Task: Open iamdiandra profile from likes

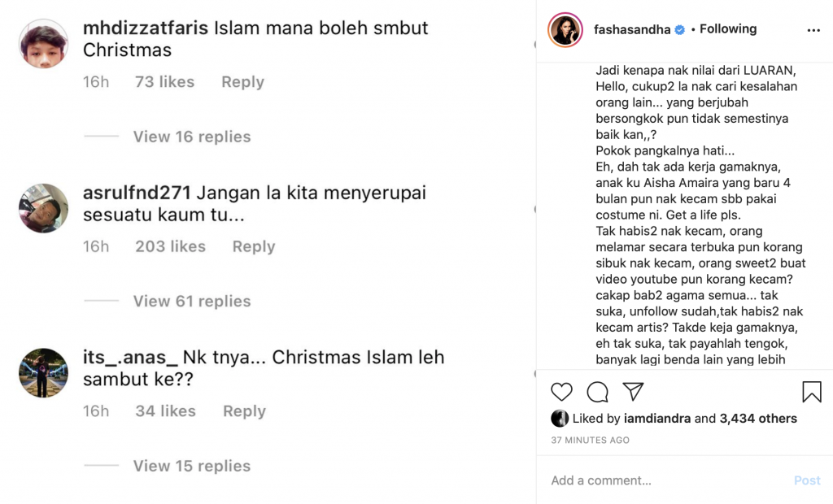Action: point(657,419)
